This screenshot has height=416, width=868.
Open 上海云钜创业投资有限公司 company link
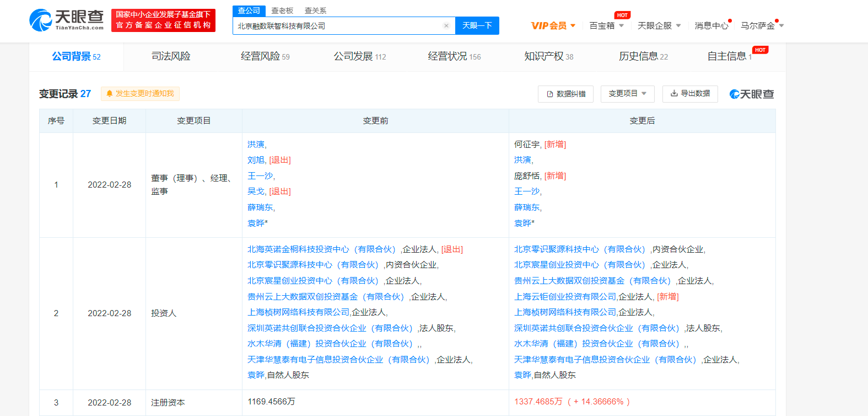pyautogui.click(x=565, y=297)
